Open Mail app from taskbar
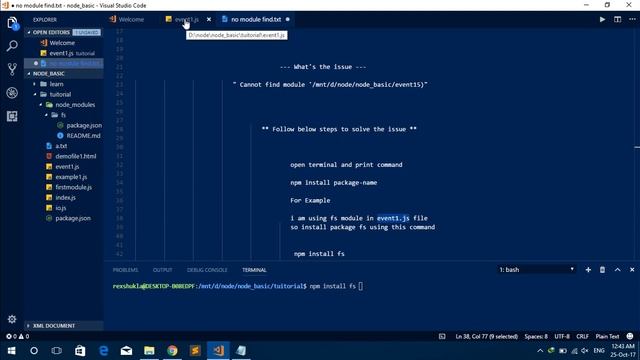 click(x=127, y=351)
